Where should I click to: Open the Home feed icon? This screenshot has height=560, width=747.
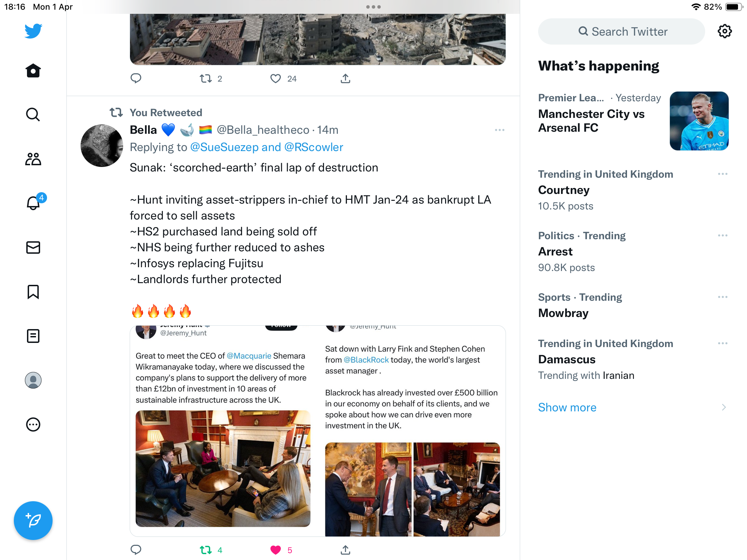coord(33,71)
